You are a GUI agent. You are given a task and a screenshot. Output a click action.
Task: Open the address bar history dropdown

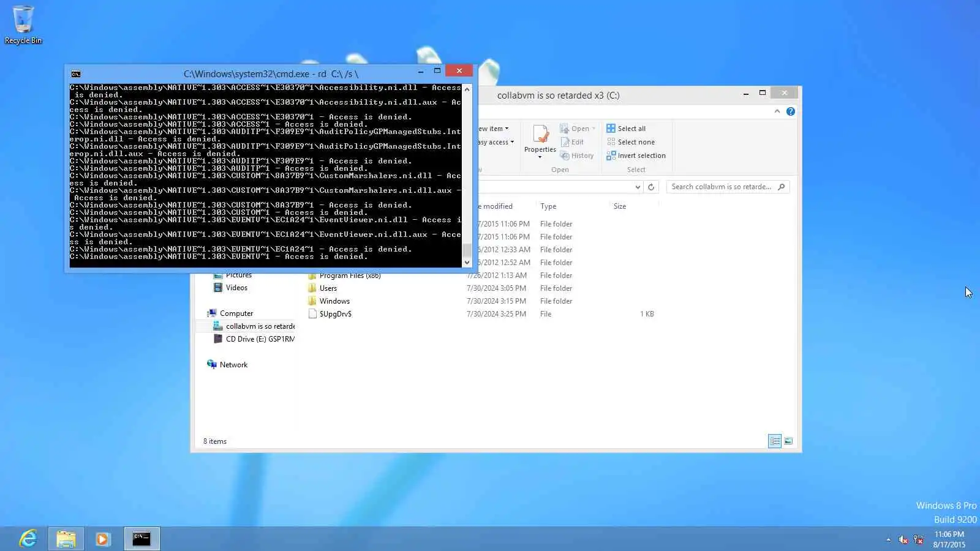638,187
